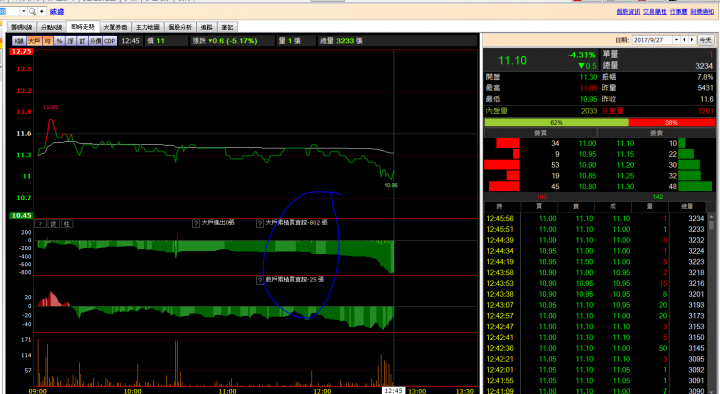Click help icon beside 大戶累積買賣超 label
The height and width of the screenshot is (394, 720).
[x=259, y=224]
